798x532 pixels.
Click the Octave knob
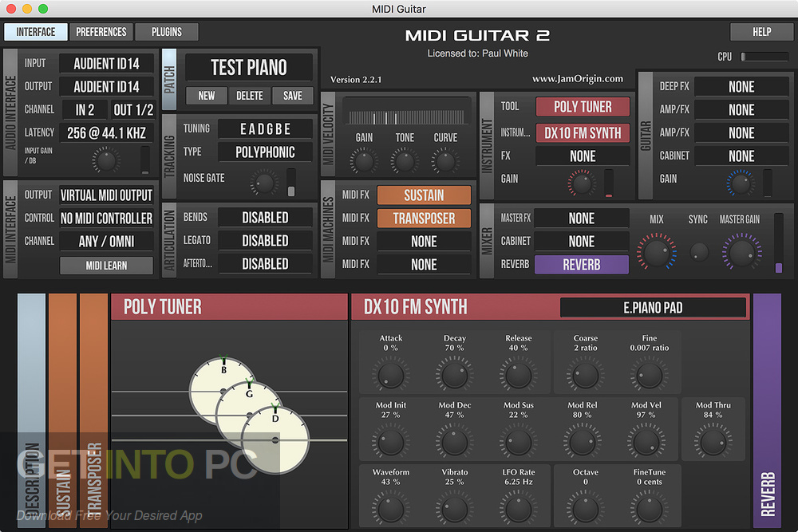pyautogui.click(x=585, y=509)
